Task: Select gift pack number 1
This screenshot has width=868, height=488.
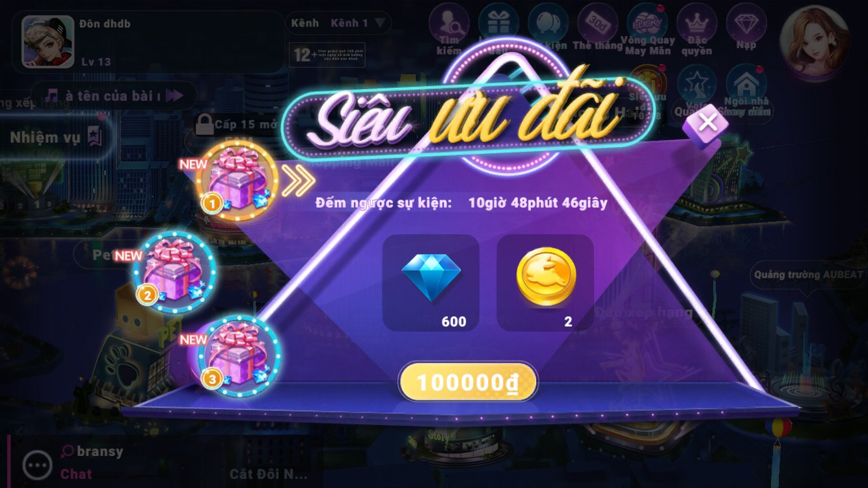Action: tap(237, 180)
